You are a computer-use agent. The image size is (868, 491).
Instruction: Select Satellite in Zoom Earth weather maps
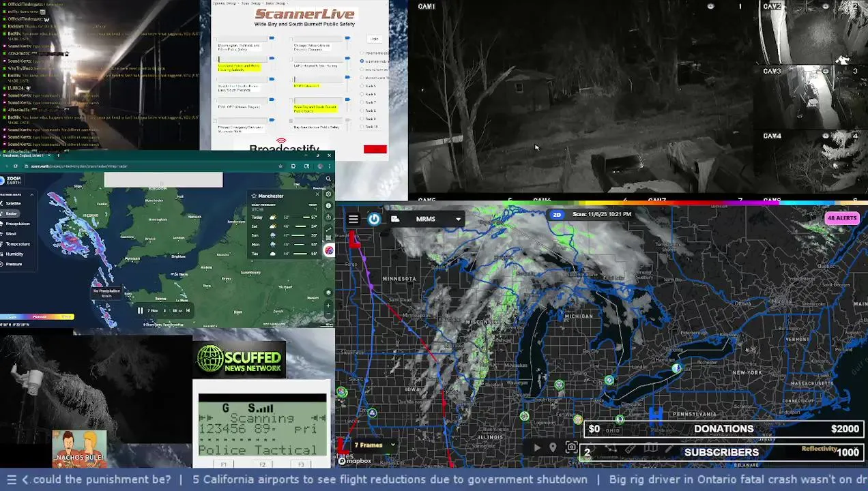tap(12, 203)
